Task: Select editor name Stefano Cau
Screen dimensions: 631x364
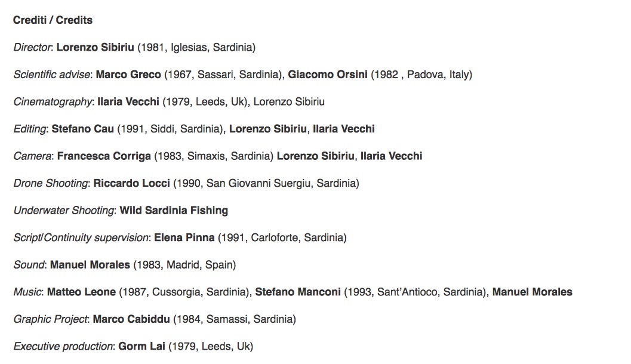Action: click(x=82, y=129)
